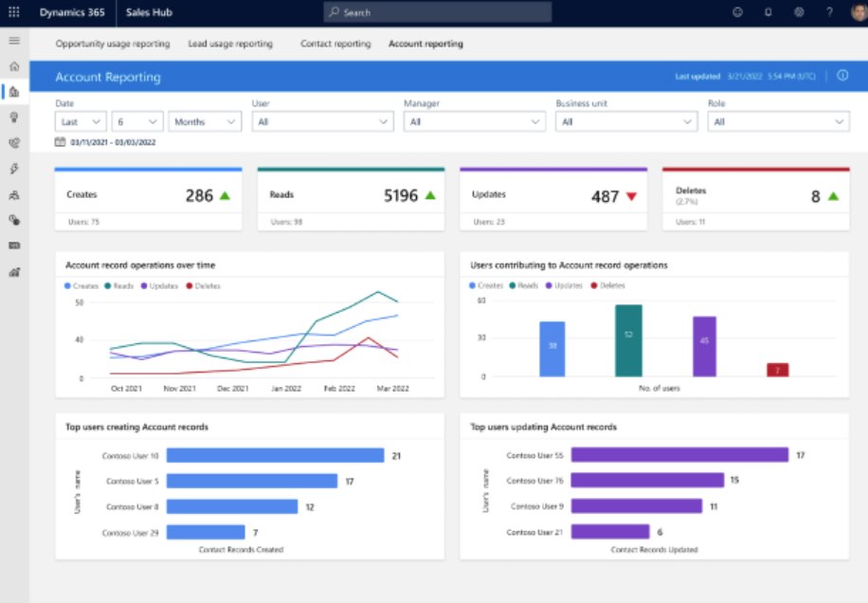The height and width of the screenshot is (603, 868).
Task: Click the analytics chart icon at sidebar bottom
Action: click(x=13, y=273)
